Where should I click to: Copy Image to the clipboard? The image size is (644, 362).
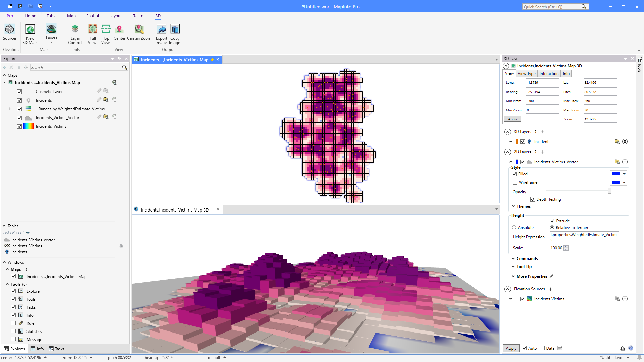(175, 34)
